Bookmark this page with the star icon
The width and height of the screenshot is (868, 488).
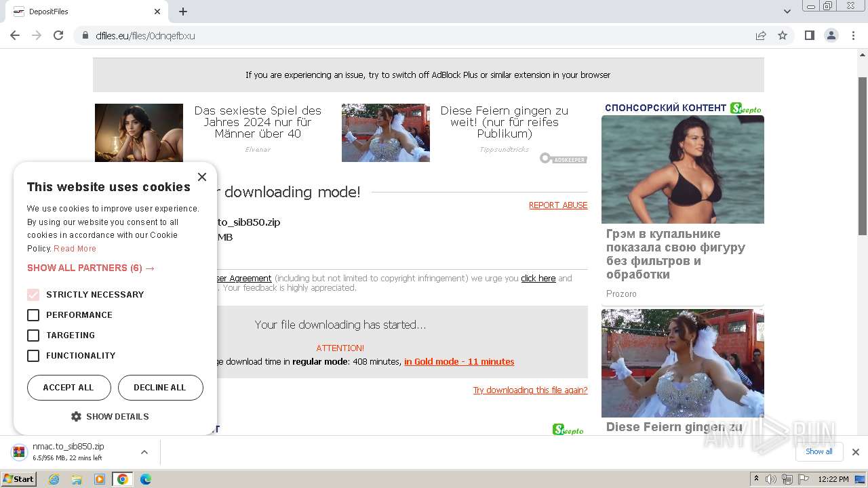(783, 35)
